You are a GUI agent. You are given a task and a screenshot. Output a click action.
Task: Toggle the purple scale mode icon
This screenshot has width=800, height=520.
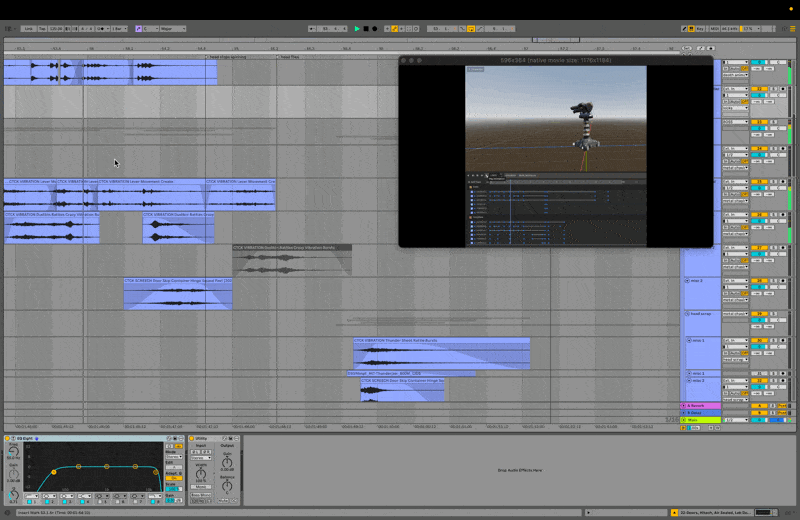click(x=138, y=29)
